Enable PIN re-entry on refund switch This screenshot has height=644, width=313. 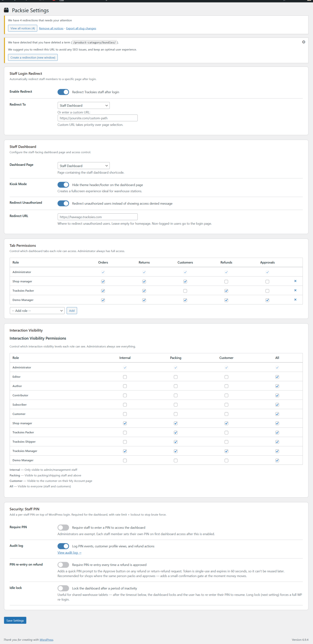(63, 565)
